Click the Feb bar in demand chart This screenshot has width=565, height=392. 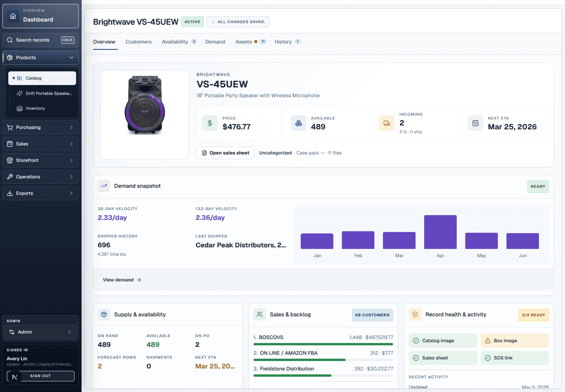point(358,240)
